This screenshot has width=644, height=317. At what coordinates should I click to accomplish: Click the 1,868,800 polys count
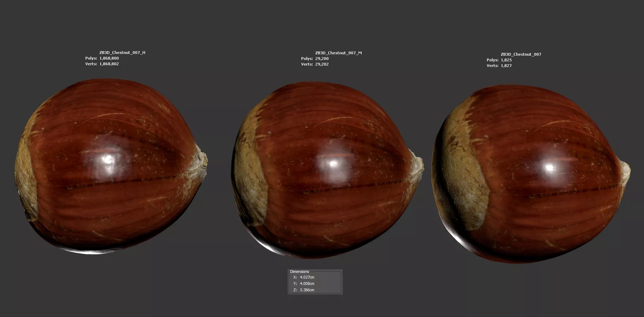109,58
